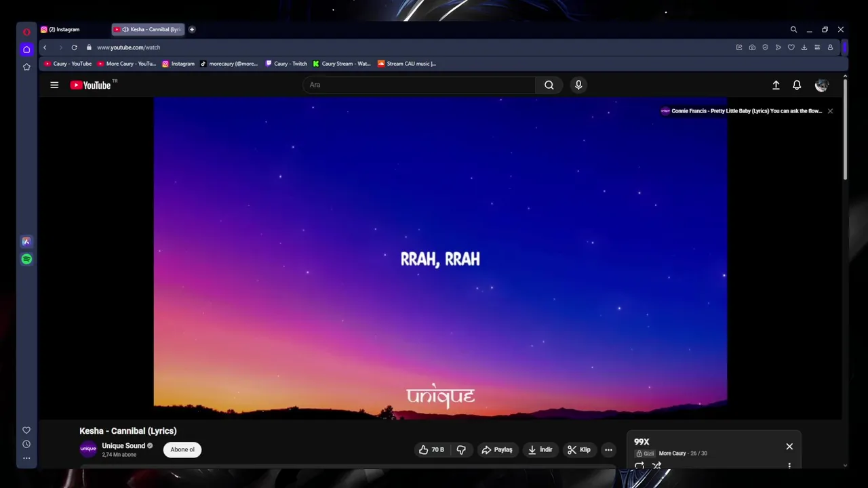The height and width of the screenshot is (488, 868).
Task: Open Connie Francis Pretty Little Baby suggestion
Action: 741,111
